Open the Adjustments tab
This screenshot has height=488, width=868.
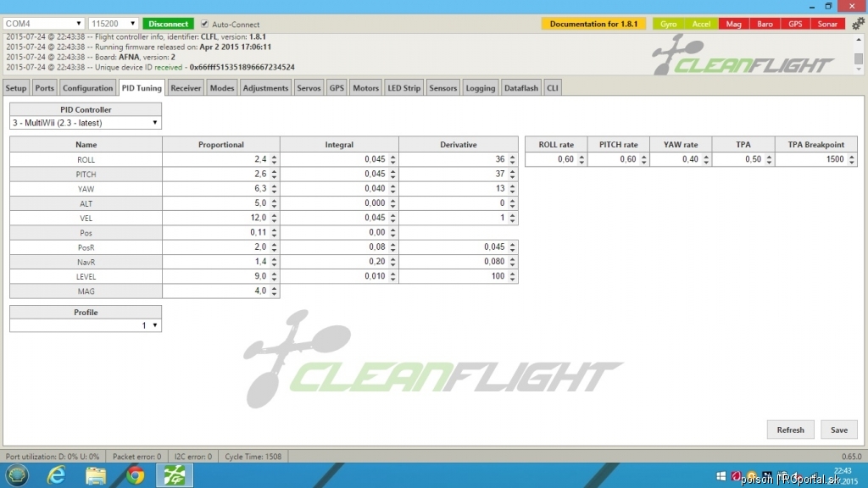(x=265, y=88)
